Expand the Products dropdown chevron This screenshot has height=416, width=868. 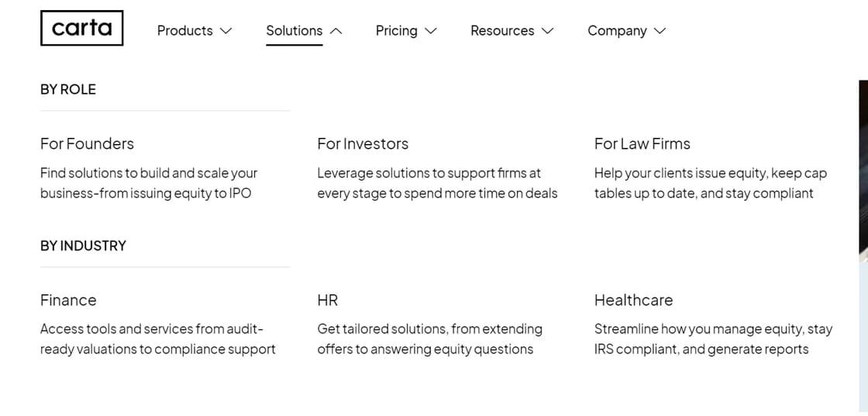pyautogui.click(x=226, y=31)
